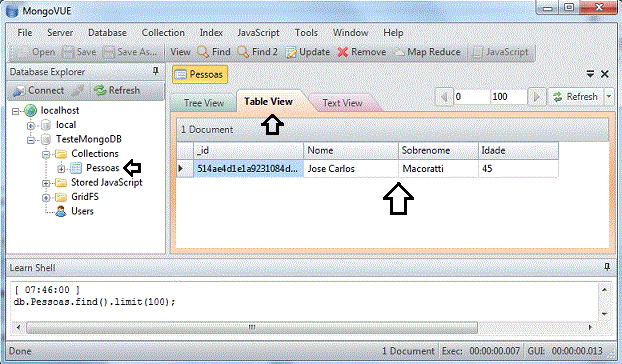Click the Save As toolbar button
The width and height of the screenshot is (622, 364).
pos(130,52)
